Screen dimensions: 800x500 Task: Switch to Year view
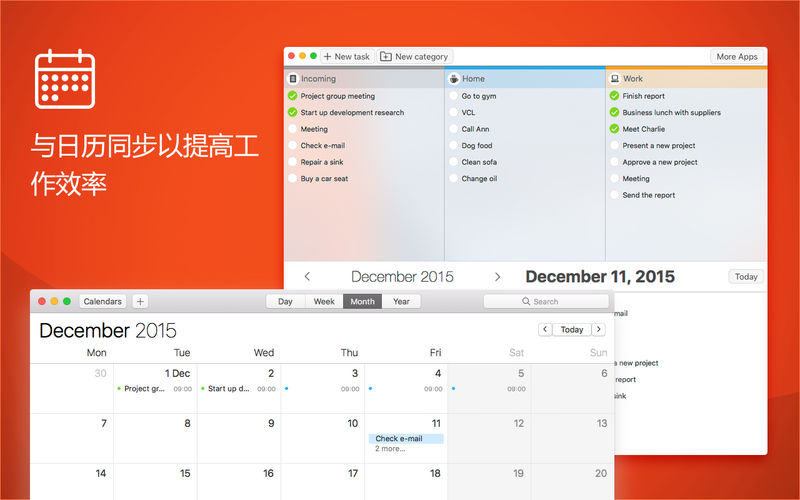coord(401,302)
